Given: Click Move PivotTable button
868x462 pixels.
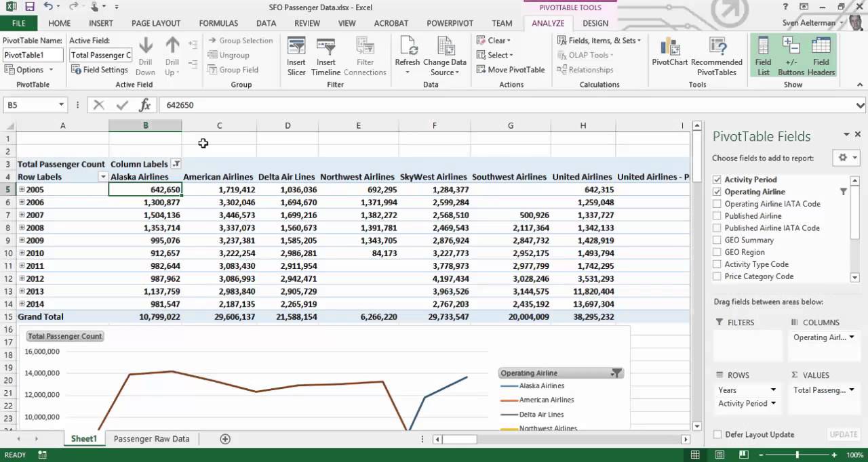Looking at the screenshot, I should [511, 70].
